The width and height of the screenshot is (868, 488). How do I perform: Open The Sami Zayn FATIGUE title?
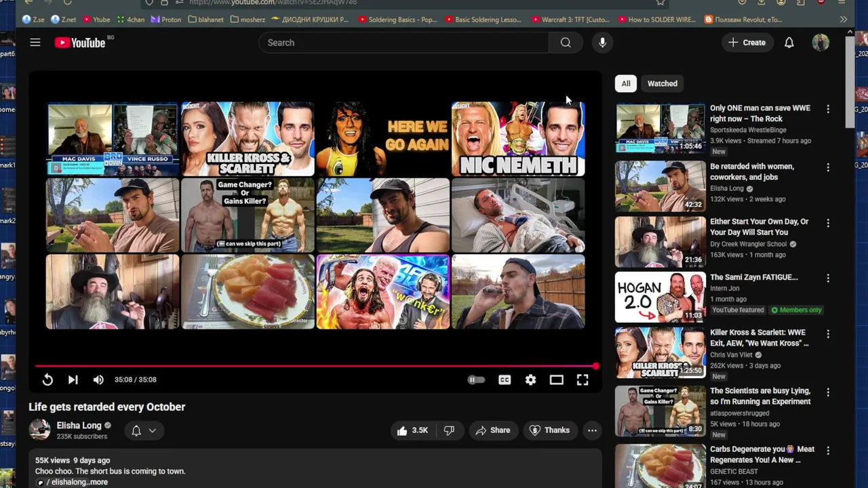[x=754, y=277]
